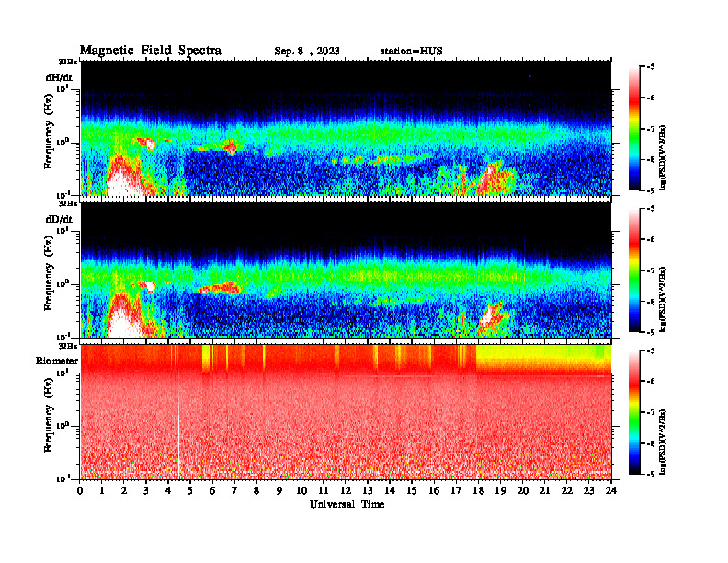This screenshot has width=728, height=563.
Task: Click hour tick label "15" on time axis
Action: [412, 490]
